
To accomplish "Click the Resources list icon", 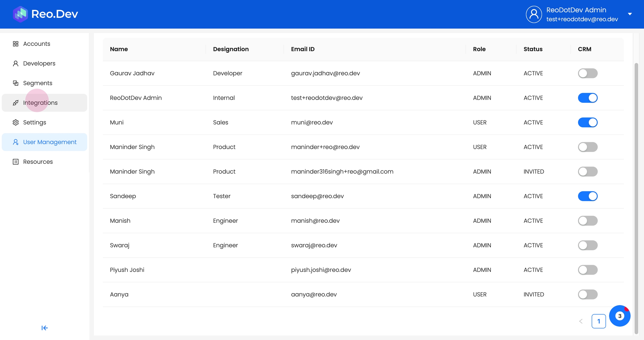I will [x=16, y=162].
